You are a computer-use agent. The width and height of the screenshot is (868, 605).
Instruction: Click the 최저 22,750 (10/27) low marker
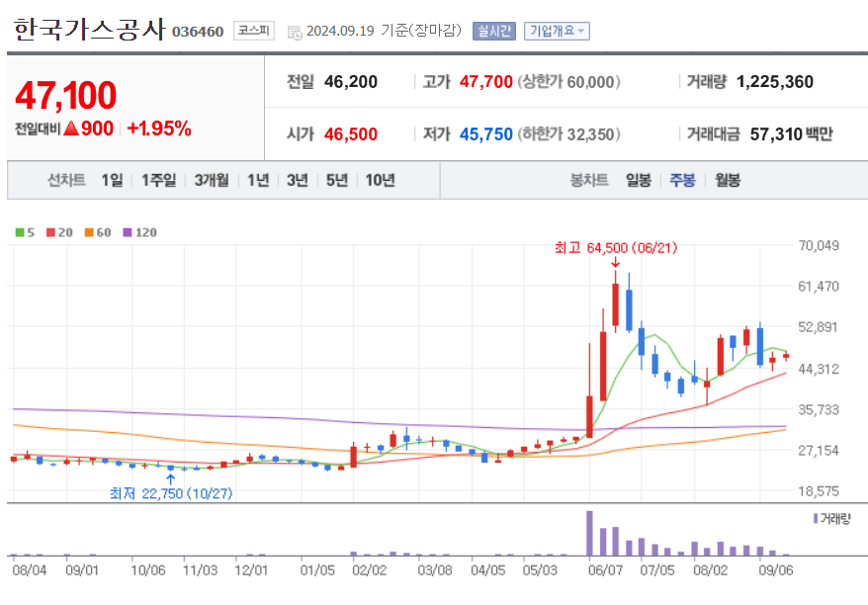[170, 493]
